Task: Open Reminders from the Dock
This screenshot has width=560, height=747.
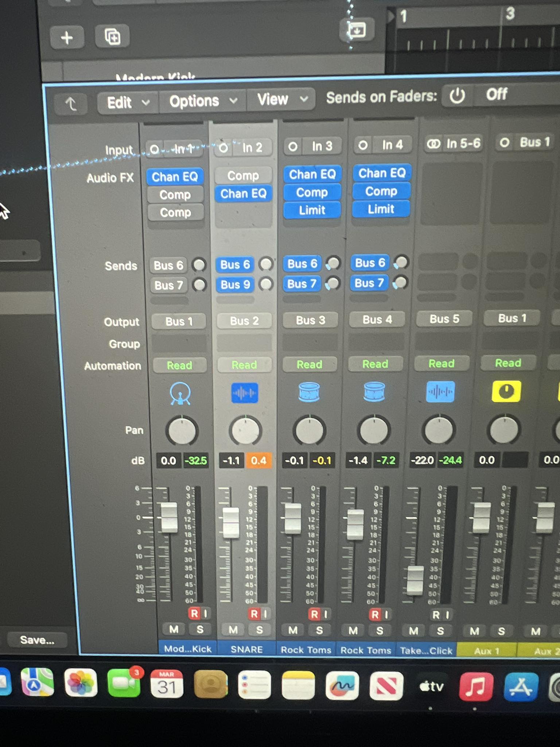Action: pos(254,685)
